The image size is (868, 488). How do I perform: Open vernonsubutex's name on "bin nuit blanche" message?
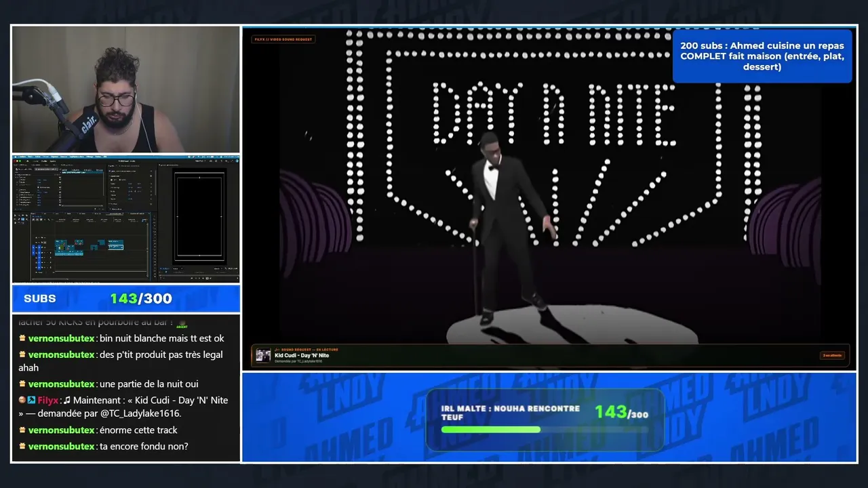61,338
